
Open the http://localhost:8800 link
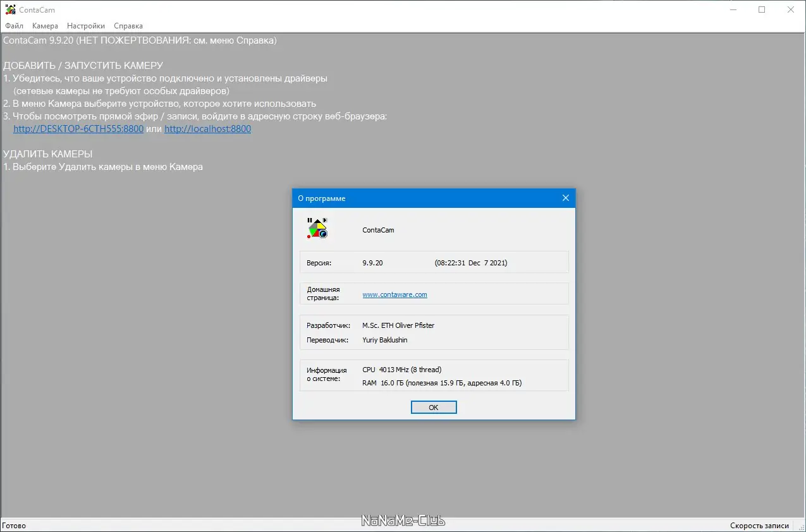tap(207, 129)
